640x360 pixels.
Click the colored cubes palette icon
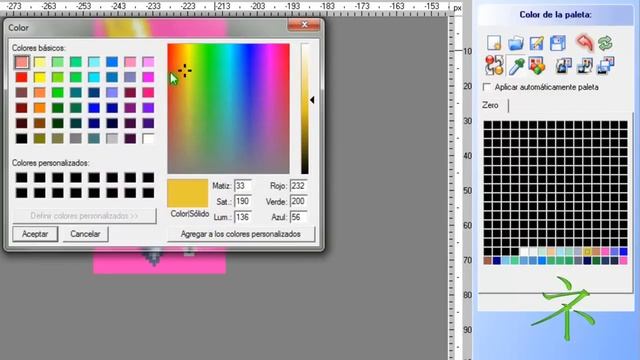pyautogui.click(x=537, y=66)
